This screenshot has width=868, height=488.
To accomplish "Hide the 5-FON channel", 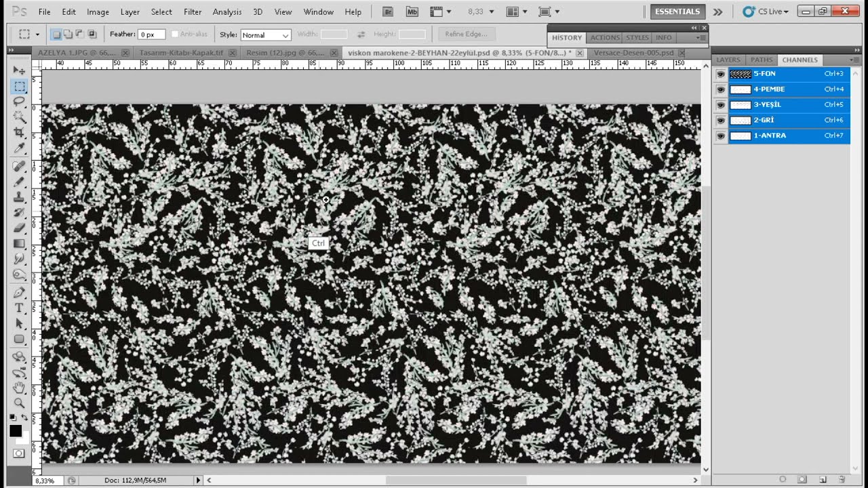I will tap(720, 74).
